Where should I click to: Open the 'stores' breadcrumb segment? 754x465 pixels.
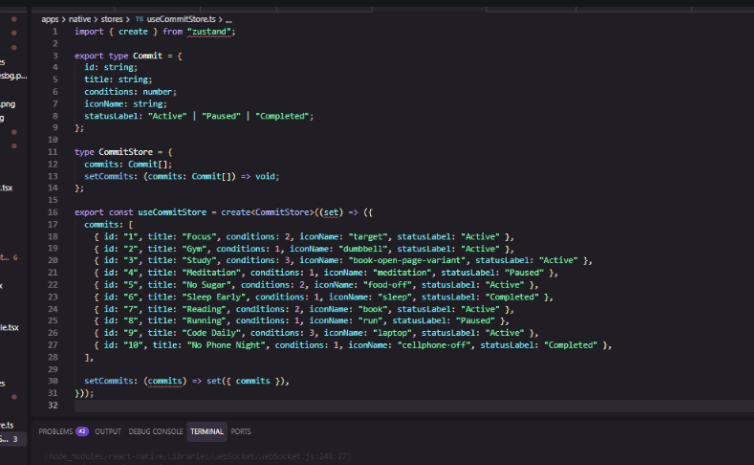click(x=112, y=19)
